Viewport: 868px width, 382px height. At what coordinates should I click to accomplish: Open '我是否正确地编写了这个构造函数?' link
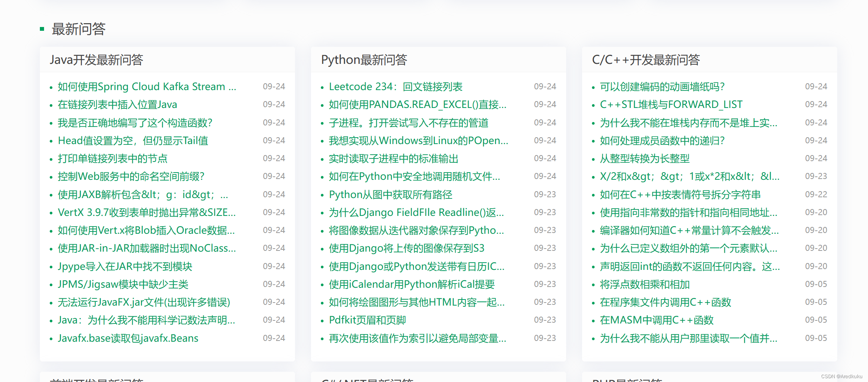135,123
